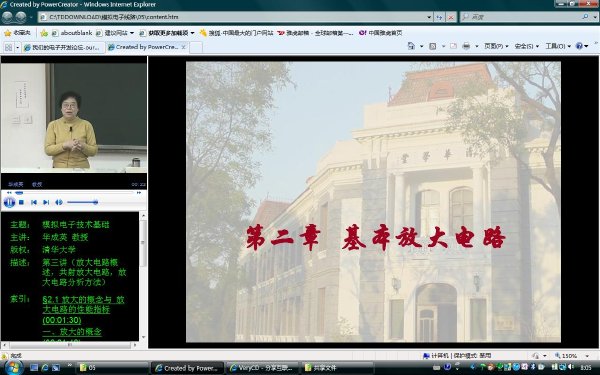Click the Print icon

point(466,46)
